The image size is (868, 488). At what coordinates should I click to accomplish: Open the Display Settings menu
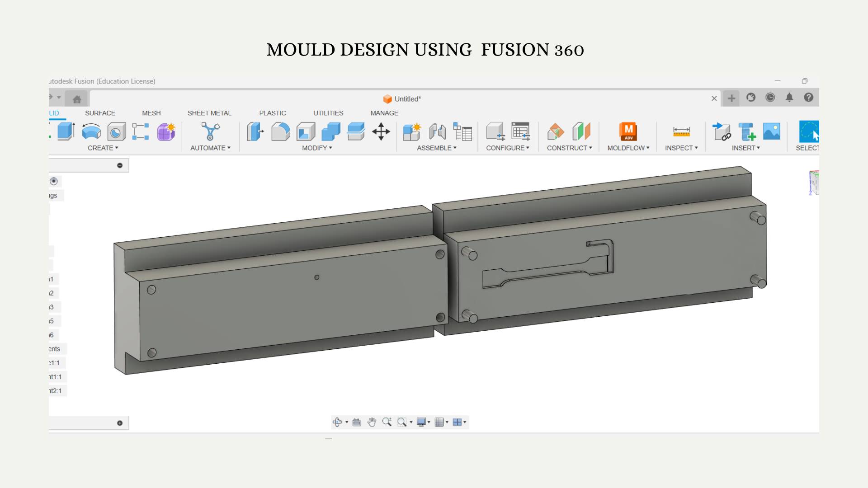[424, 422]
